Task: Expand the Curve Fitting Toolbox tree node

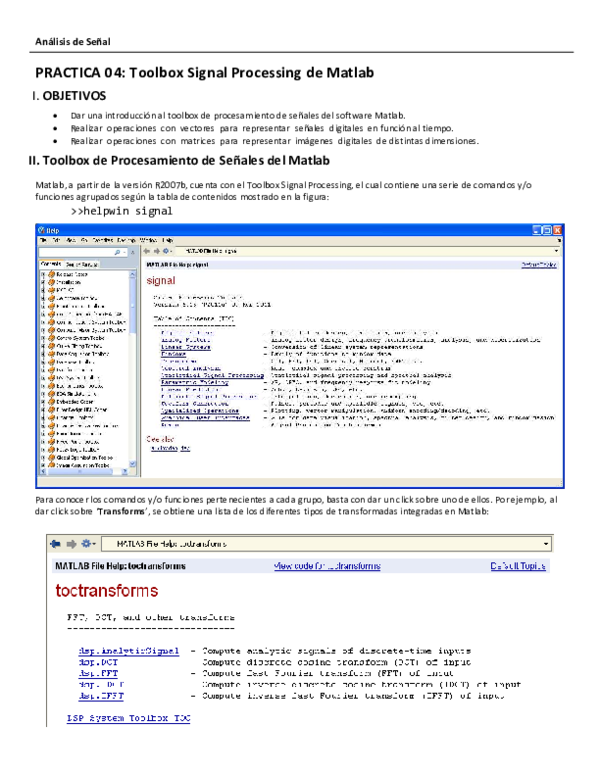Action: (x=43, y=346)
